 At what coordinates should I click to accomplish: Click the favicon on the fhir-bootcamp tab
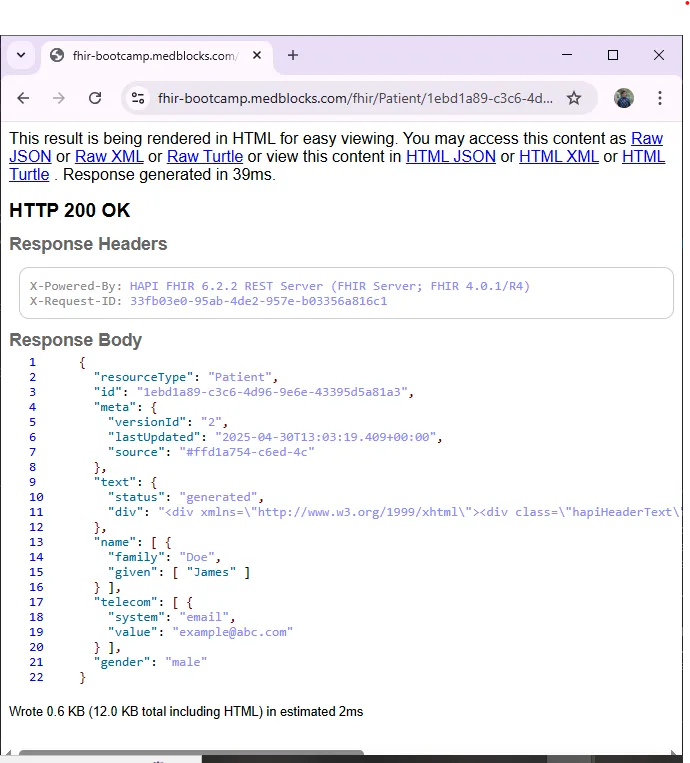point(57,56)
